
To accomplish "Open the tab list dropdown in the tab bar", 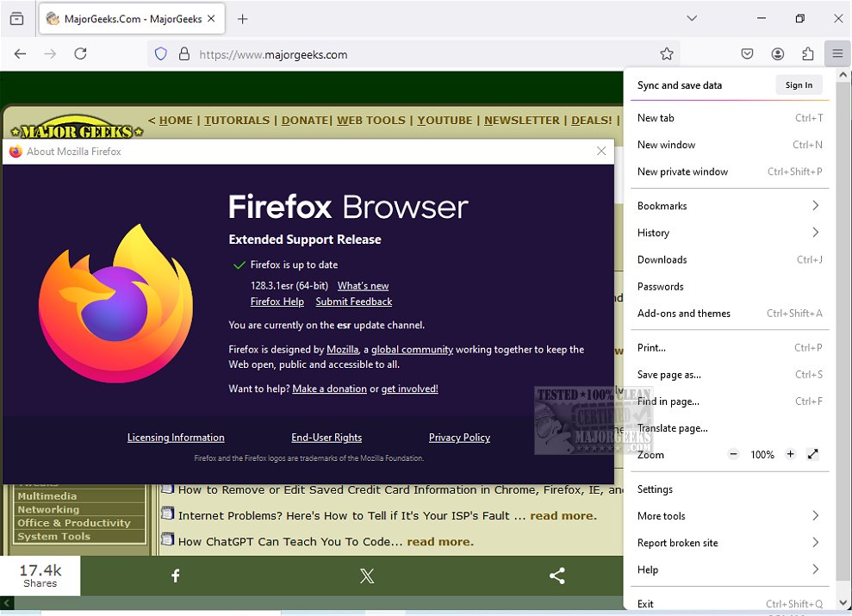I will pos(691,18).
